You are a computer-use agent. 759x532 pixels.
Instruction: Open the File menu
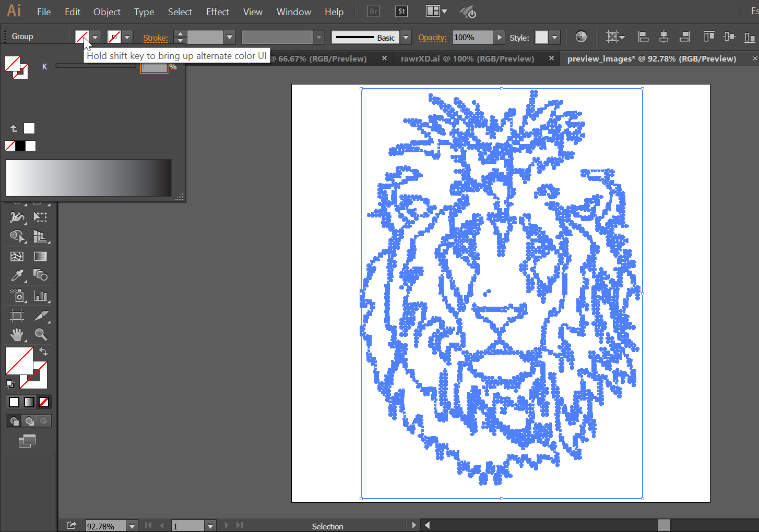click(x=44, y=11)
